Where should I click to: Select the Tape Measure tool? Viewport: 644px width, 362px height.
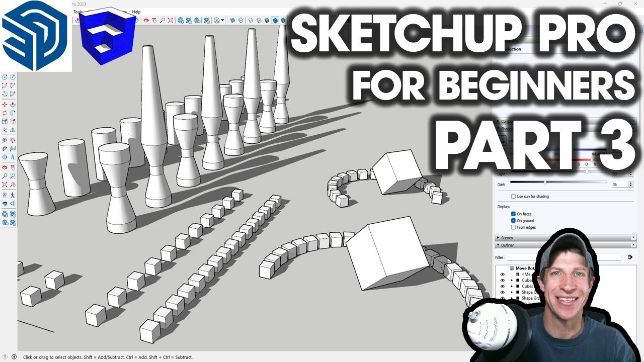(x=5, y=140)
